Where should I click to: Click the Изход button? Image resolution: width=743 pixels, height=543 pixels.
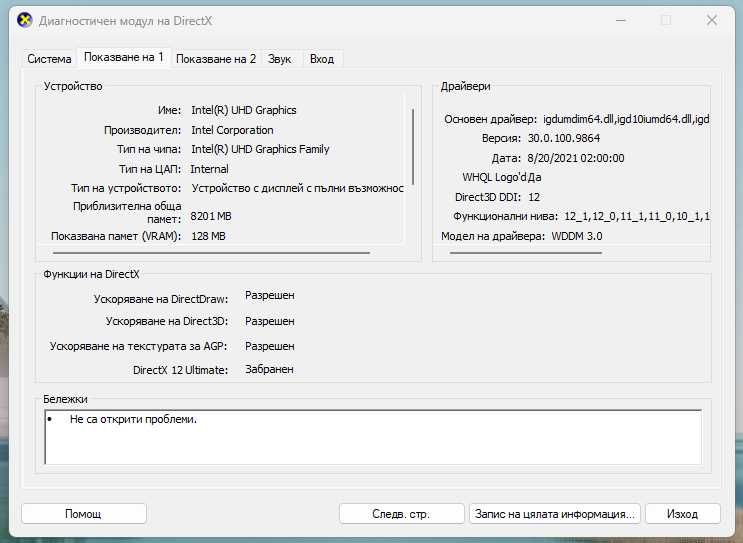click(x=682, y=514)
